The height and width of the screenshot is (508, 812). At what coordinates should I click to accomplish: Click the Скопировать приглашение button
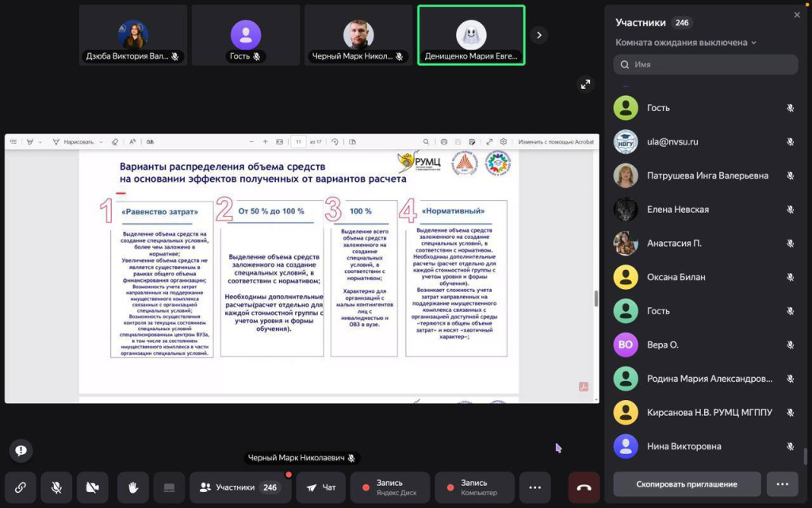click(x=686, y=484)
